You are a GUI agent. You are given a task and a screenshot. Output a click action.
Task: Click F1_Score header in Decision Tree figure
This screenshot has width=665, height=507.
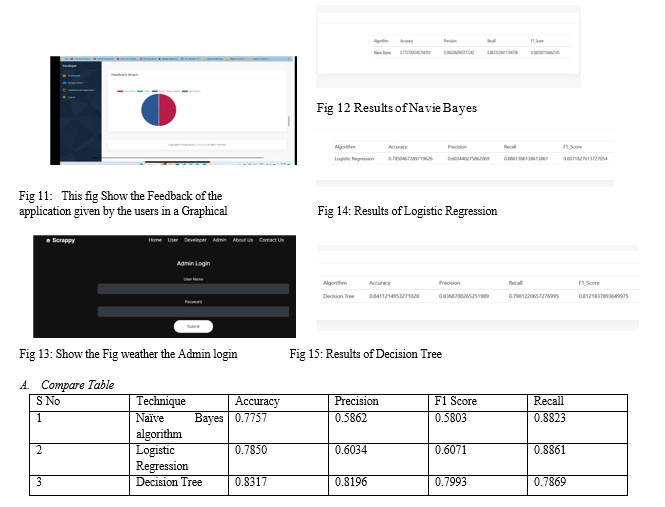click(x=589, y=283)
